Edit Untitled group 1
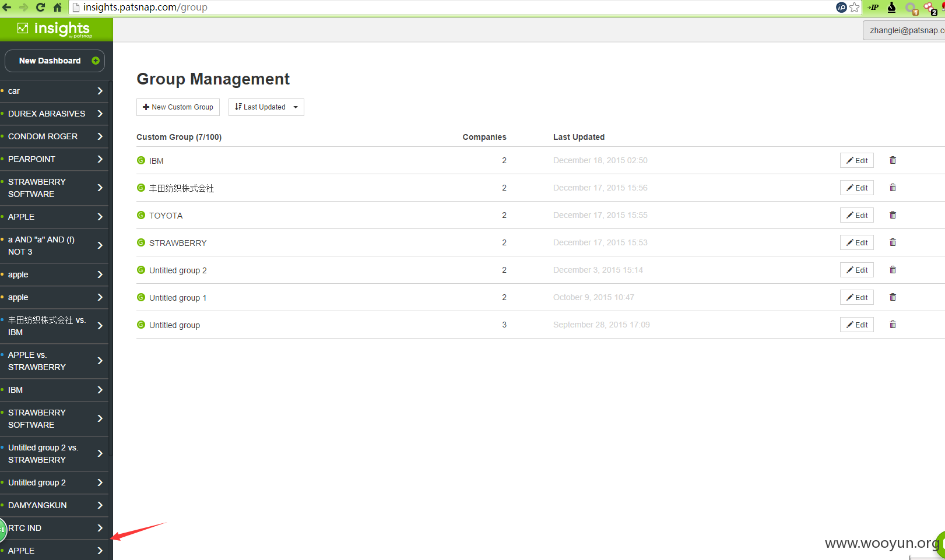 pyautogui.click(x=857, y=297)
